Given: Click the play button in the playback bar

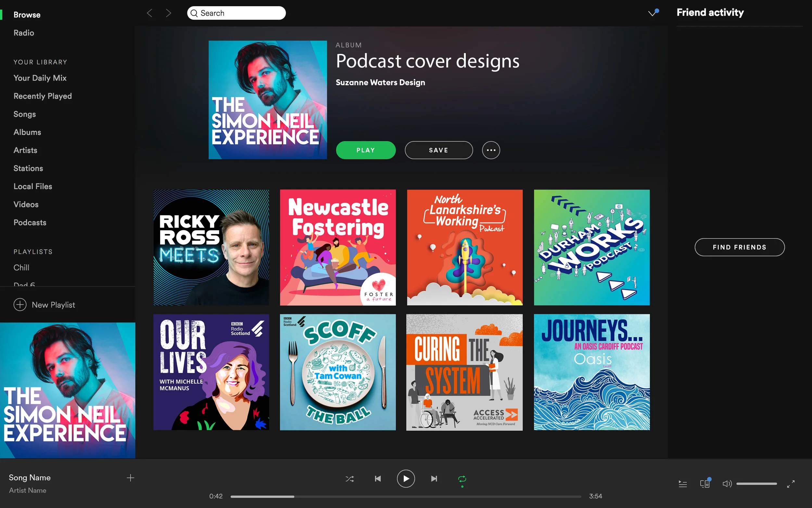Looking at the screenshot, I should (405, 479).
